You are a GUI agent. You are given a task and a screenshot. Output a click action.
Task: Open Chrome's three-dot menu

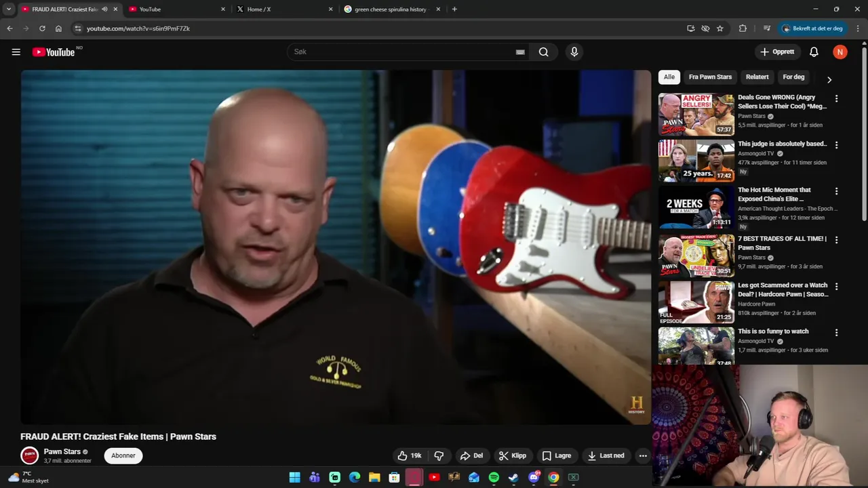[858, 28]
